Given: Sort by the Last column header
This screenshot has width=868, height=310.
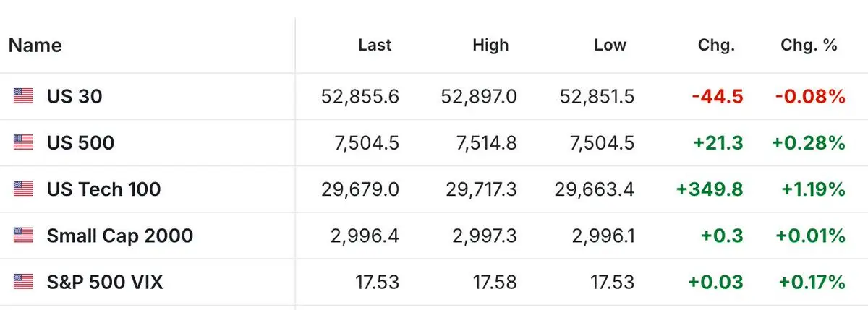Looking at the screenshot, I should (x=375, y=45).
